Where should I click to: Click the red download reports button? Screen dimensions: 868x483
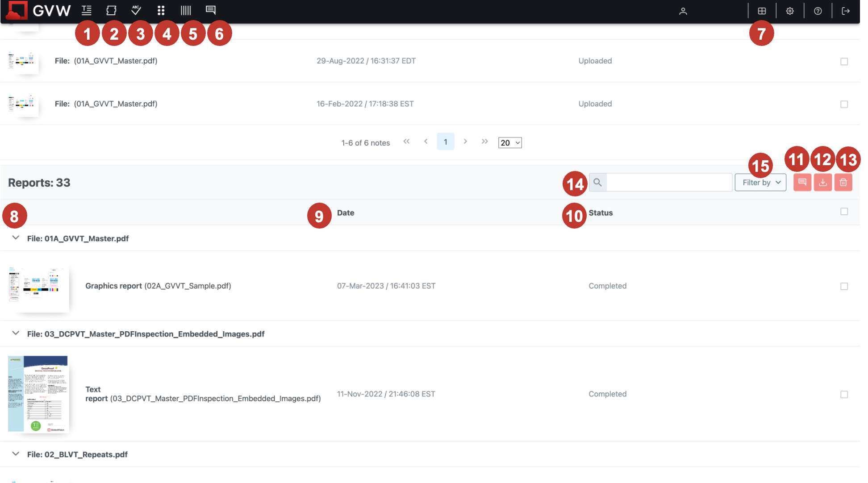click(822, 183)
